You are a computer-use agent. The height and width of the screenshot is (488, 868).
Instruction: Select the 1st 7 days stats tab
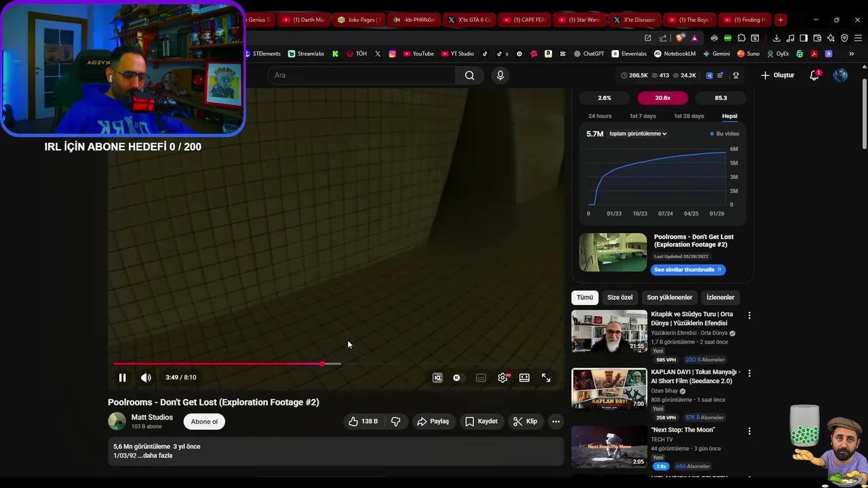click(642, 116)
